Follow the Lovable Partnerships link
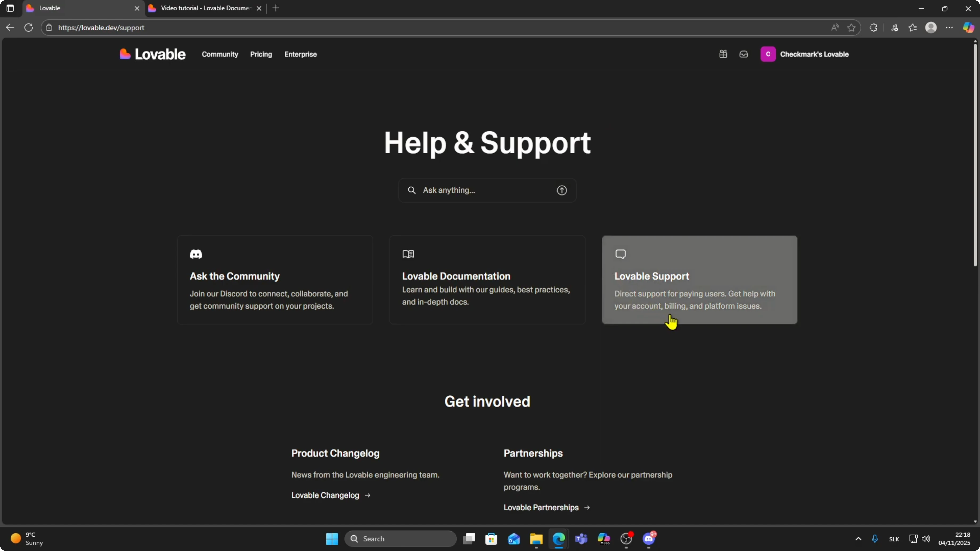 tap(547, 507)
